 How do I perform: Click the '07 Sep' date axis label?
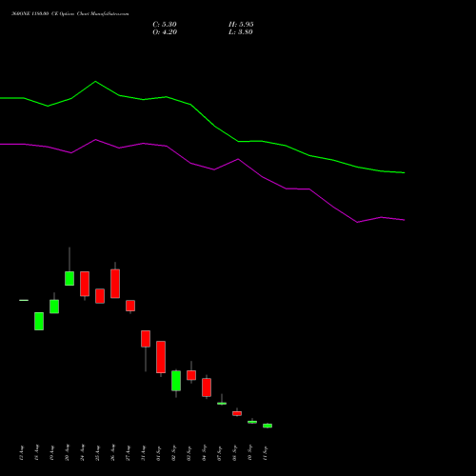(x=220, y=452)
